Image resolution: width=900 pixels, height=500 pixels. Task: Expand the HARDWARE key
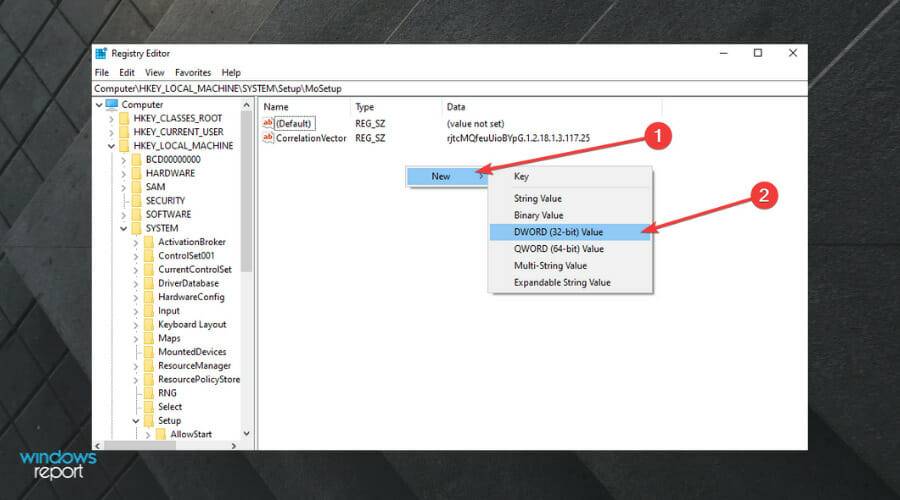(123, 174)
